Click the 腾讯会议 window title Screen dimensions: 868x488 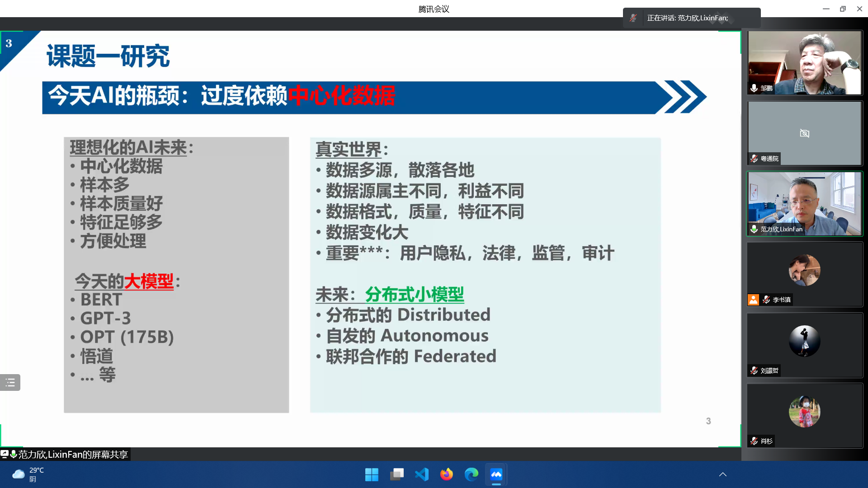pyautogui.click(x=434, y=9)
